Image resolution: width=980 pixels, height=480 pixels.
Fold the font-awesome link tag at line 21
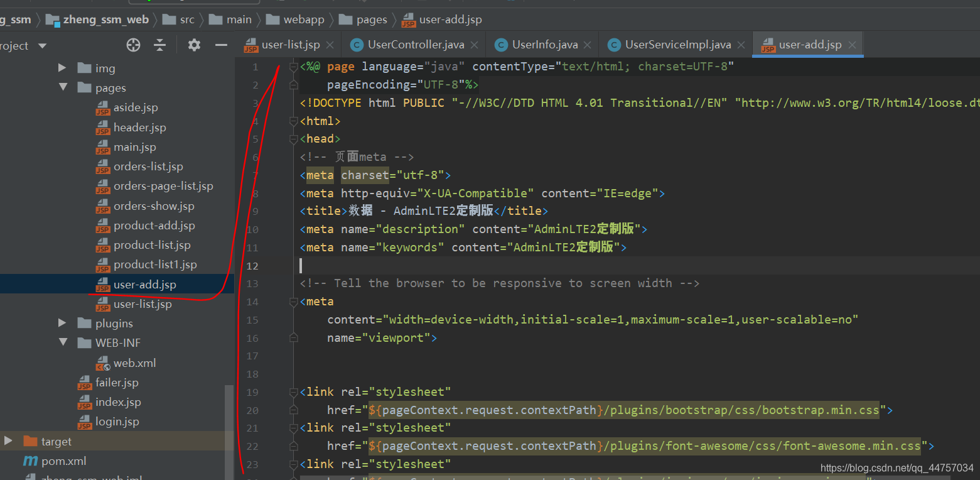pos(293,428)
